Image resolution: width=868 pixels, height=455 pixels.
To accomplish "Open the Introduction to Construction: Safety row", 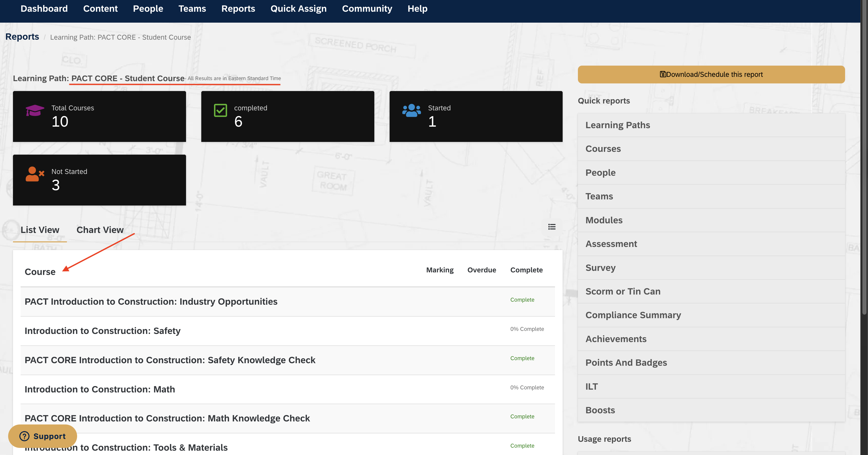I will coord(103,331).
